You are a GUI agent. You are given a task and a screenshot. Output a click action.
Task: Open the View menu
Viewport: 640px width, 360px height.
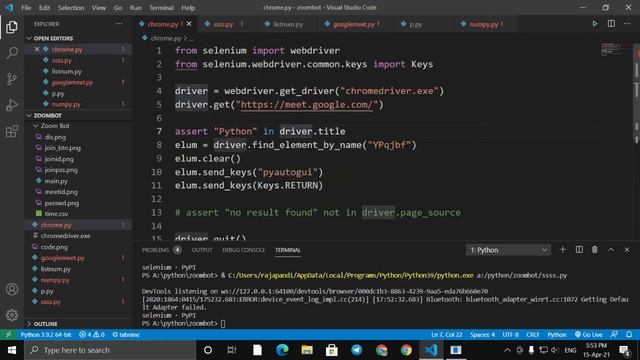click(98, 8)
